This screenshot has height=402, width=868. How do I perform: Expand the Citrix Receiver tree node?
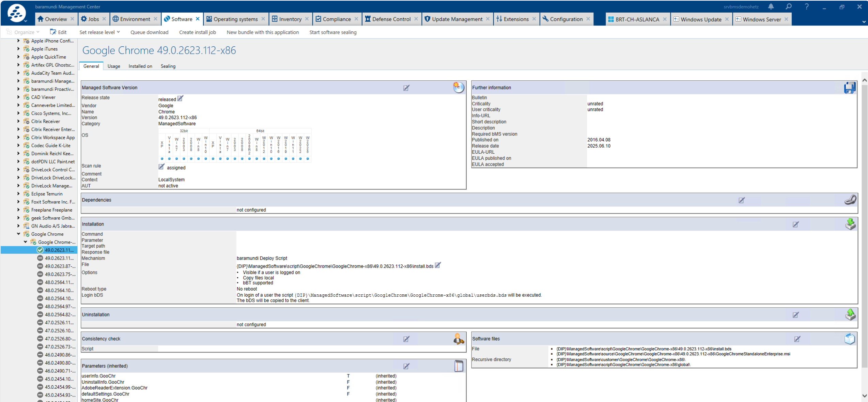[18, 121]
